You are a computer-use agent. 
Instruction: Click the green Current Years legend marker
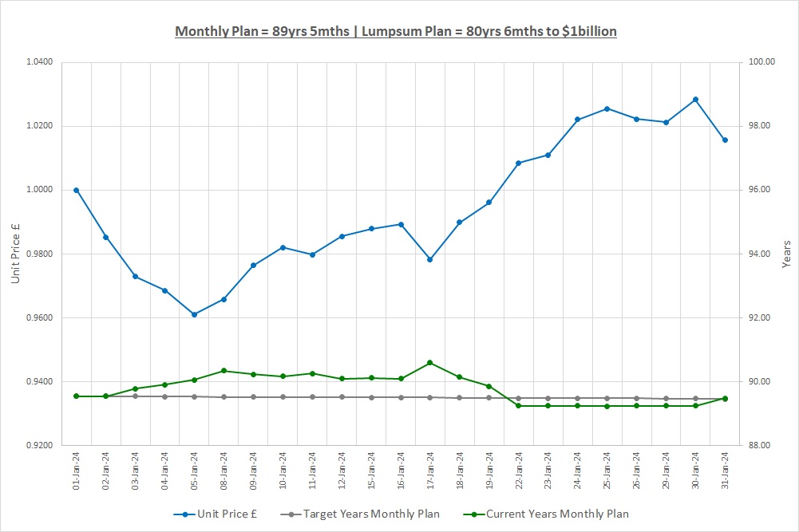coord(477,514)
